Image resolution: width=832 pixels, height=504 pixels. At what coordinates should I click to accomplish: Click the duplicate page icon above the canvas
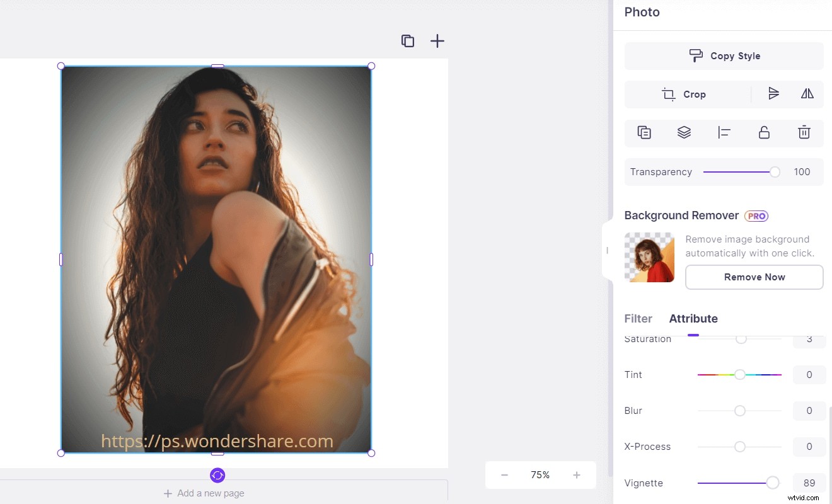pos(407,40)
